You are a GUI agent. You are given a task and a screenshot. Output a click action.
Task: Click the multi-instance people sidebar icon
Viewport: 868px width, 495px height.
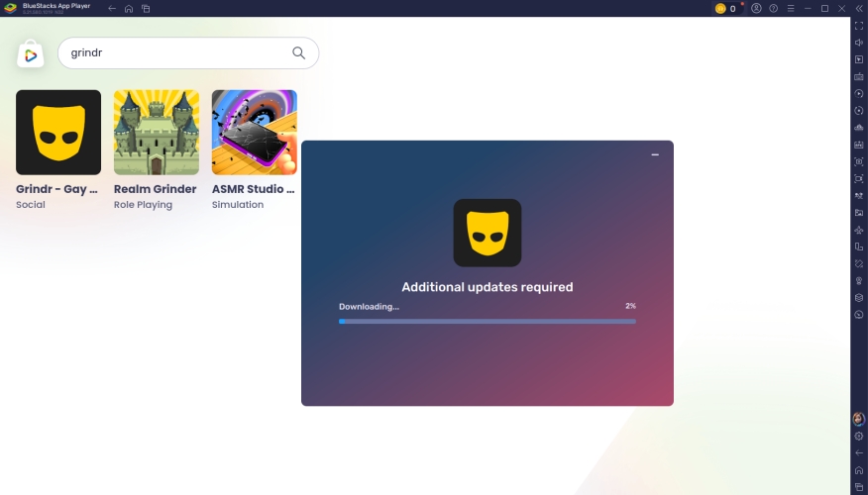(859, 196)
